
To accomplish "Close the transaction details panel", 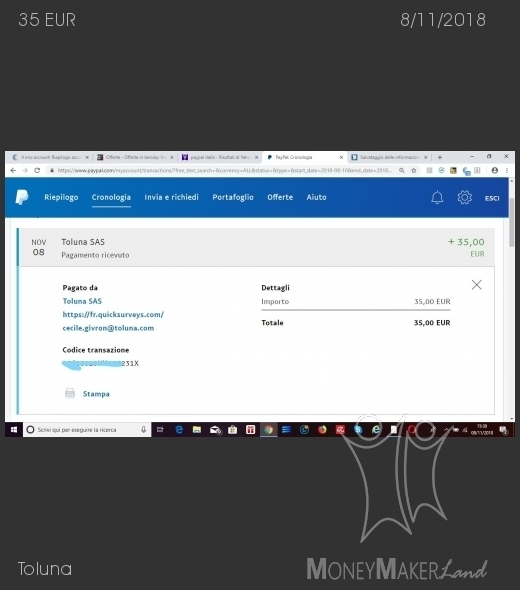I will tap(477, 285).
